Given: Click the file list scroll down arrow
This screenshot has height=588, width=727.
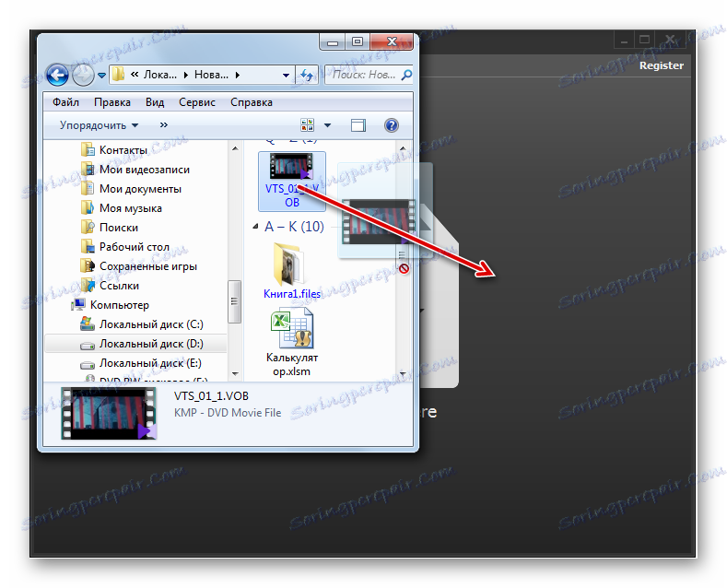Looking at the screenshot, I should point(403,374).
